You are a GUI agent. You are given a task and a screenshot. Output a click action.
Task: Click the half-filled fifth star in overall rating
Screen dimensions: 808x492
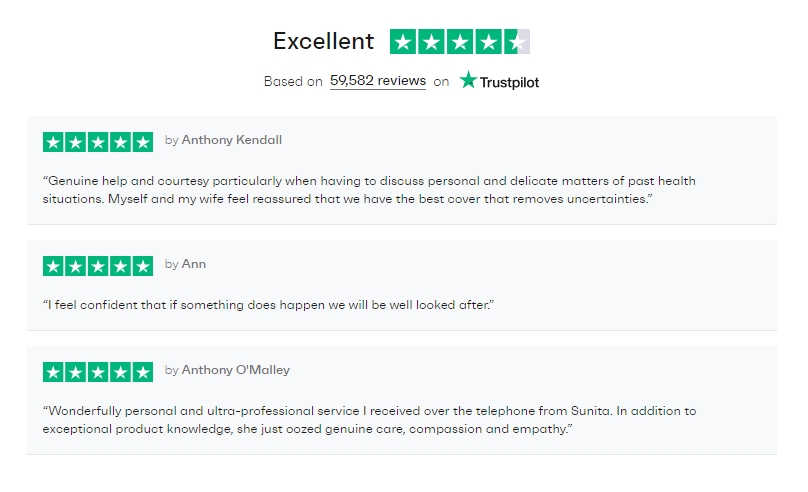click(x=517, y=41)
